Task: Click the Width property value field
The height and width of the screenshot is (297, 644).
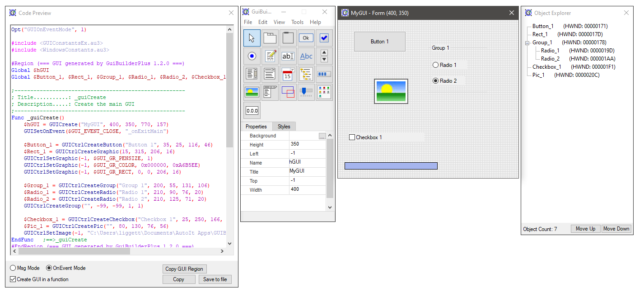Action: (307, 190)
